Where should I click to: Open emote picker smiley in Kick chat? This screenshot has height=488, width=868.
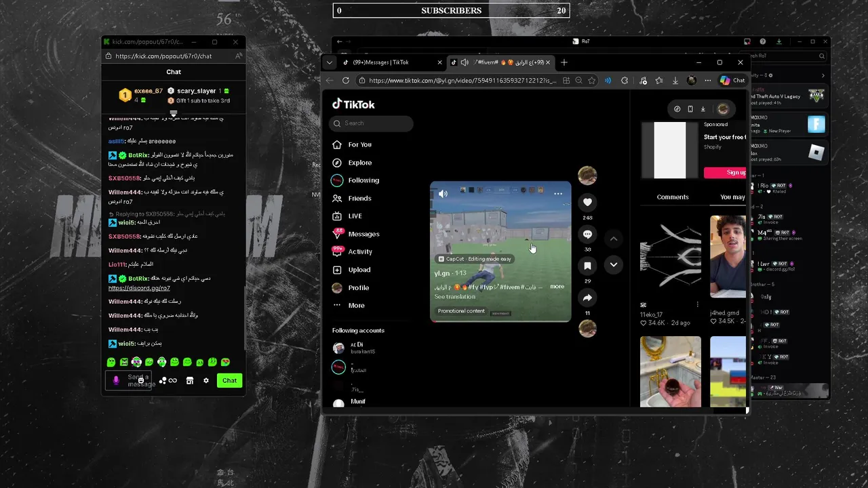(x=141, y=380)
